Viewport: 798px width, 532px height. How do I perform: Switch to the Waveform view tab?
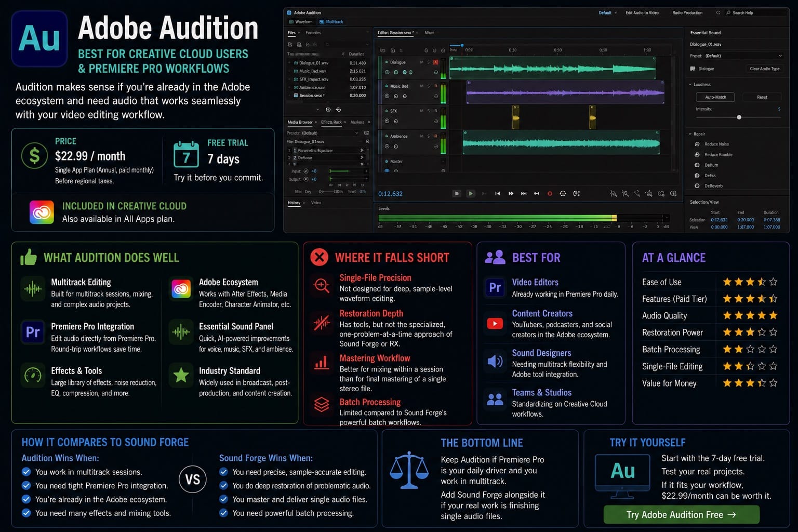[301, 22]
